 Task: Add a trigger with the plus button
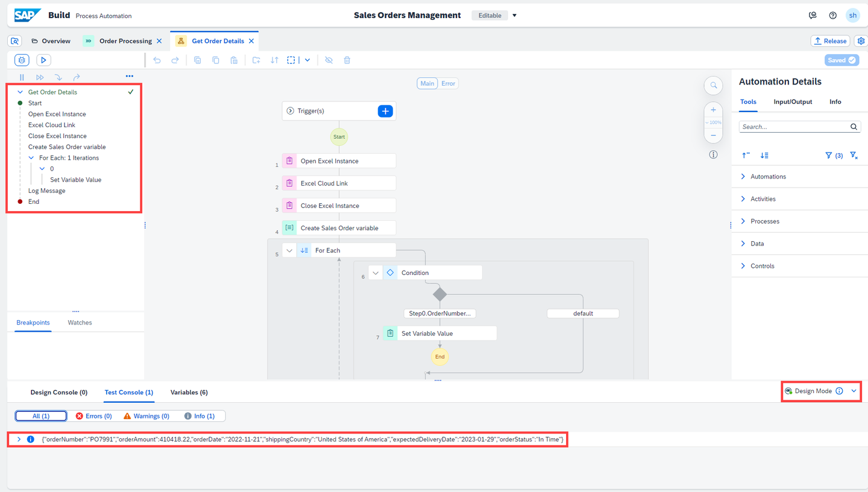(385, 111)
